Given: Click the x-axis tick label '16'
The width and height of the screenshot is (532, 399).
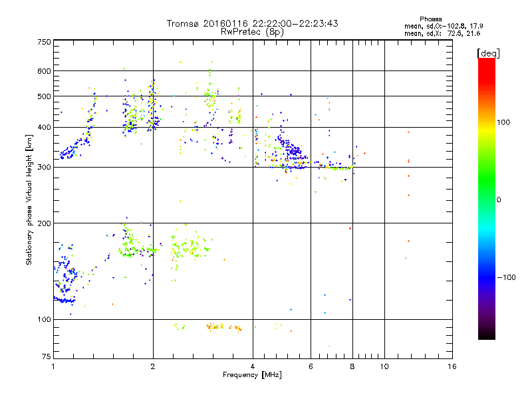Looking at the screenshot, I should [452, 366].
